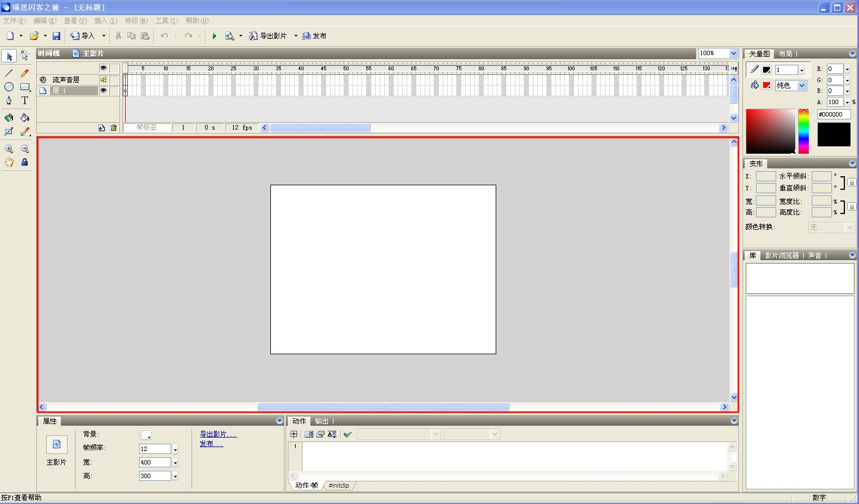Toggle visibility of 层 1 layer
859x504 pixels.
click(x=103, y=90)
